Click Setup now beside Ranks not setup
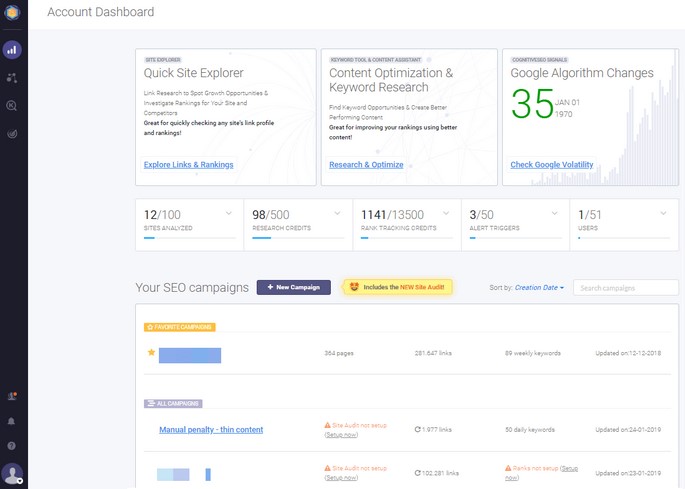 tap(541, 473)
